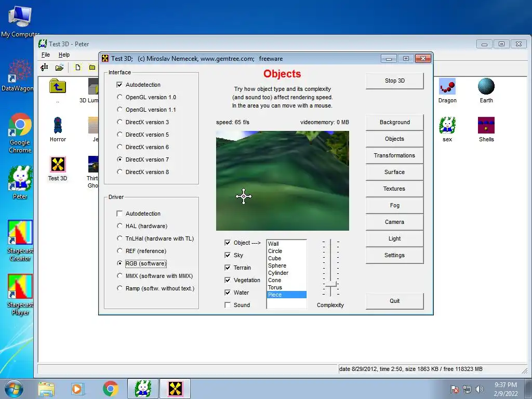Viewport: 532px width, 399px height.
Task: Click the network tray icon
Action: [x=467, y=389]
